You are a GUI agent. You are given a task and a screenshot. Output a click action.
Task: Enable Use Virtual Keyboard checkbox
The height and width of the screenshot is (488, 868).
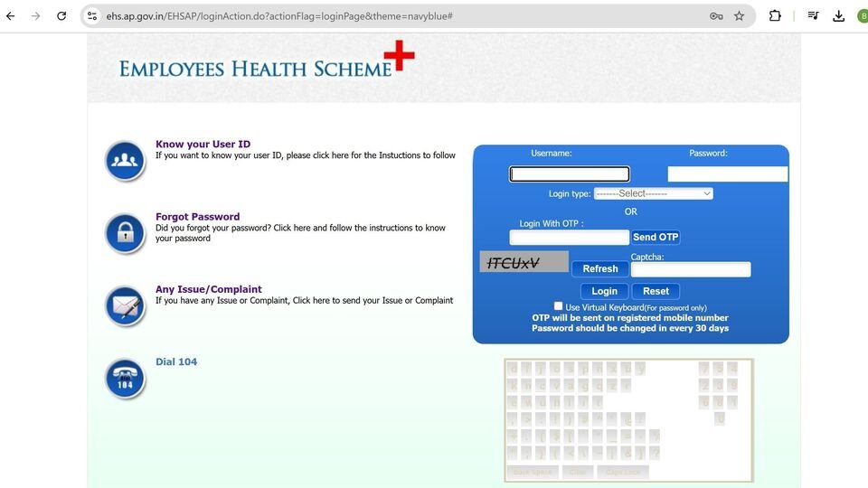558,306
